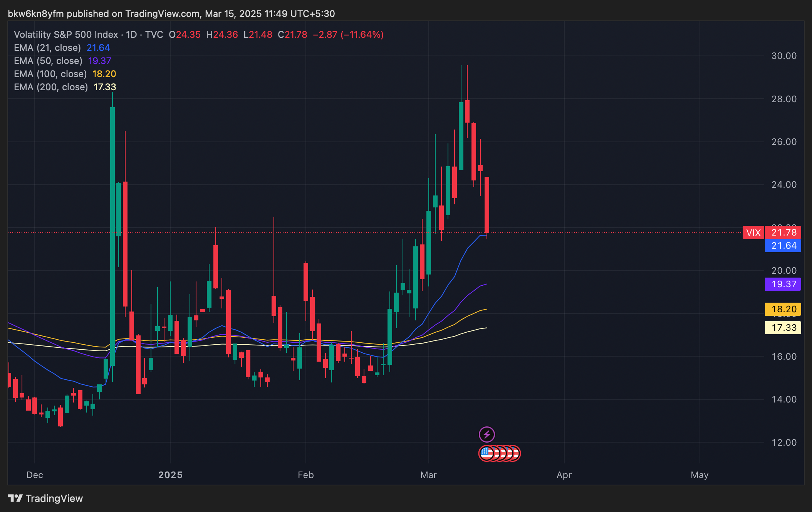Viewport: 812px width, 512px height.
Task: Click the Volatility S&P 500 Index title
Action: click(x=66, y=35)
